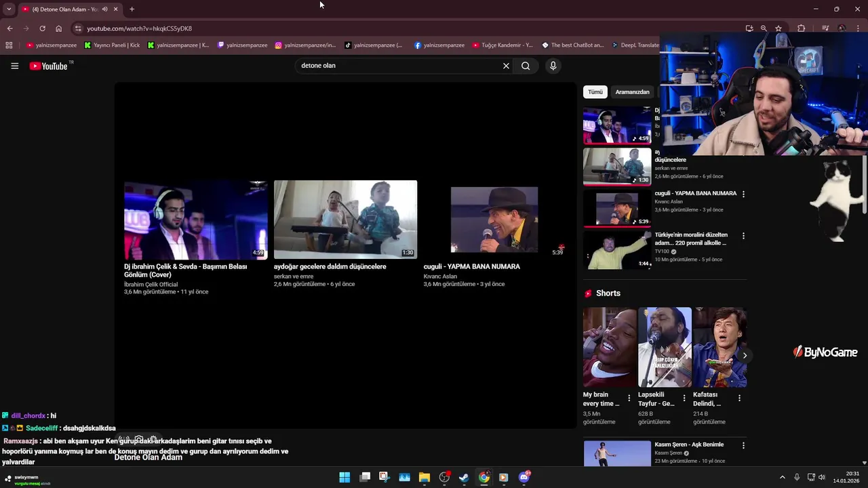Open the browser zoom magnifier icon
The image size is (868, 488).
click(764, 28)
